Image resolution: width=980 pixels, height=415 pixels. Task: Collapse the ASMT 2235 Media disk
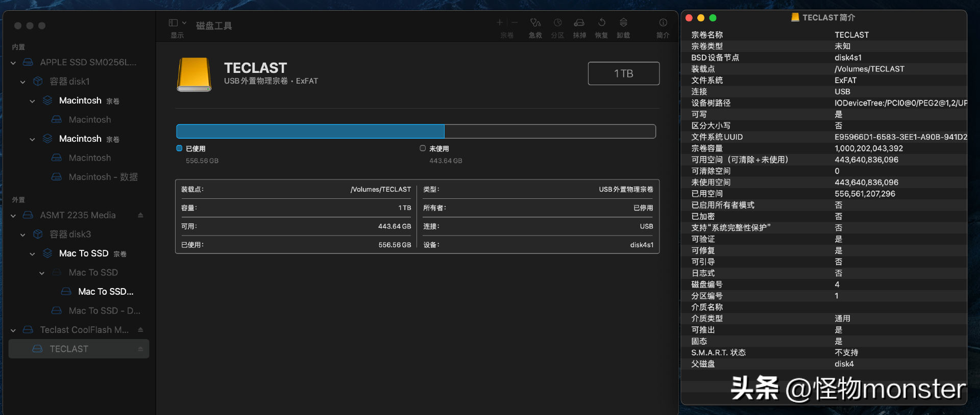tap(13, 216)
